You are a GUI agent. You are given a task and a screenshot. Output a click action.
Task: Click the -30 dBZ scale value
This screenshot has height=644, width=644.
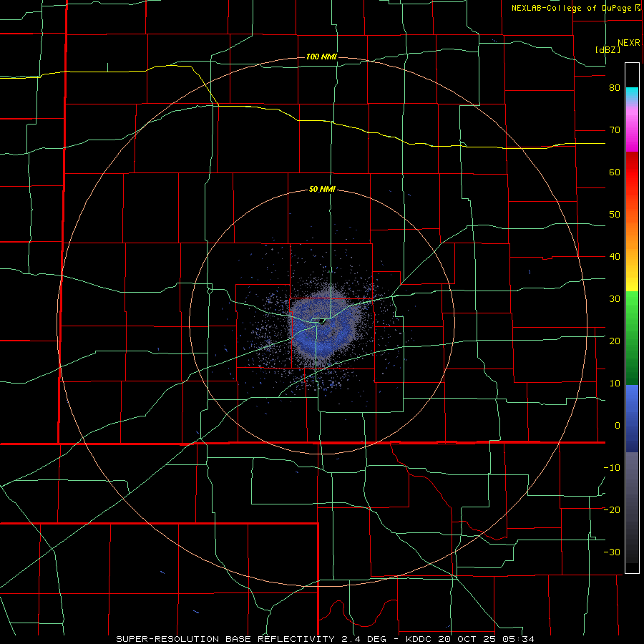click(x=612, y=552)
